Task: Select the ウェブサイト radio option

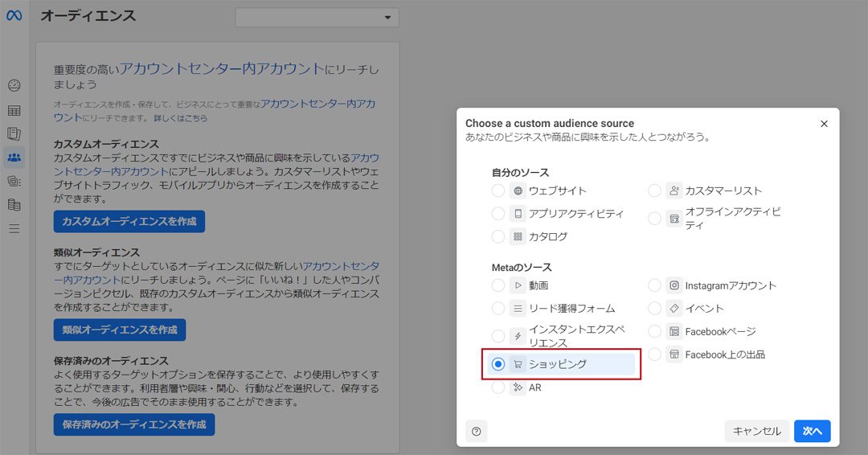Action: coord(498,191)
